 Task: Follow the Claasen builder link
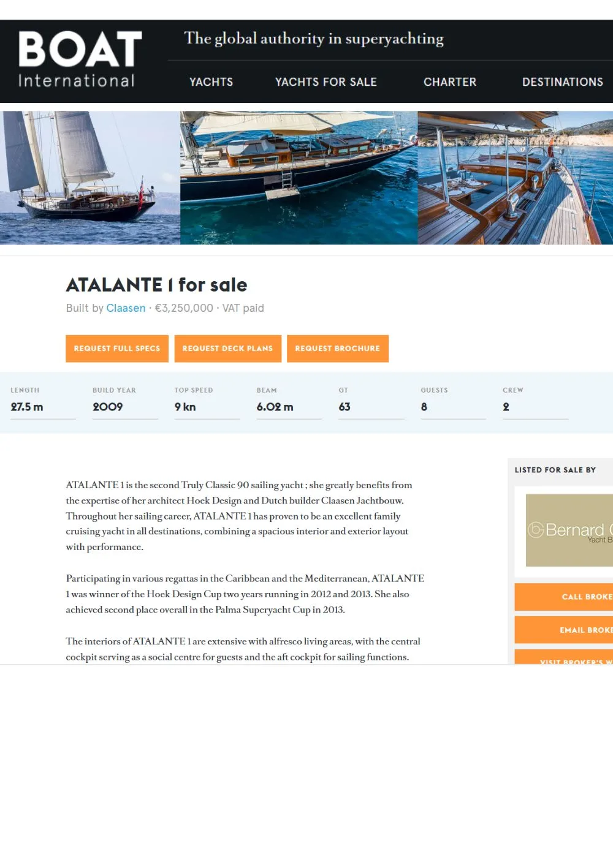click(126, 308)
